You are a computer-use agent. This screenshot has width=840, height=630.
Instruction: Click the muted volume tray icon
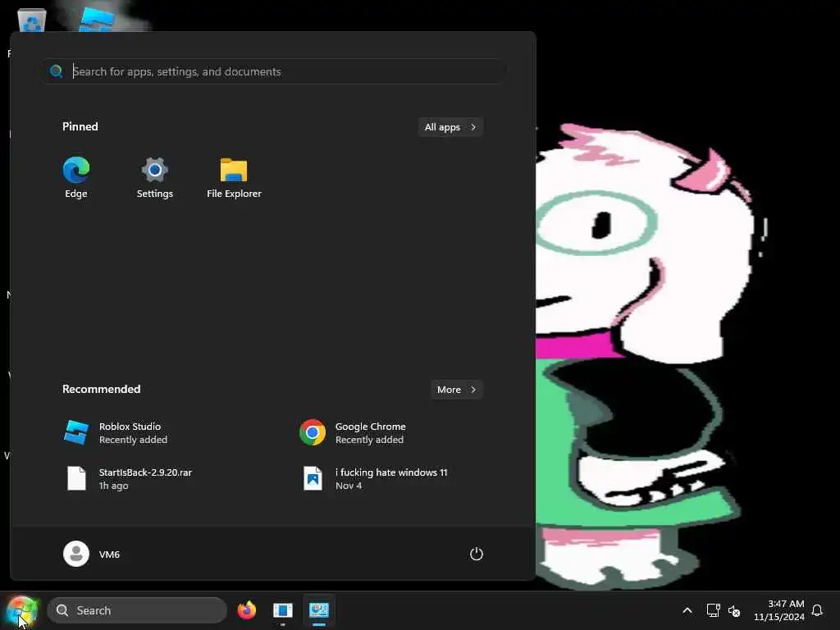coord(734,610)
